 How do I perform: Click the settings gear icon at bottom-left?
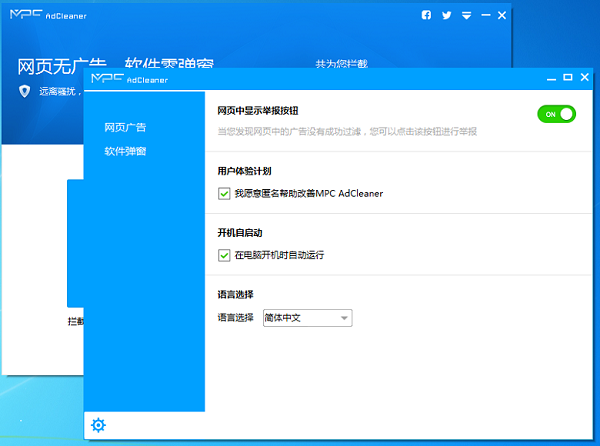coord(98,425)
